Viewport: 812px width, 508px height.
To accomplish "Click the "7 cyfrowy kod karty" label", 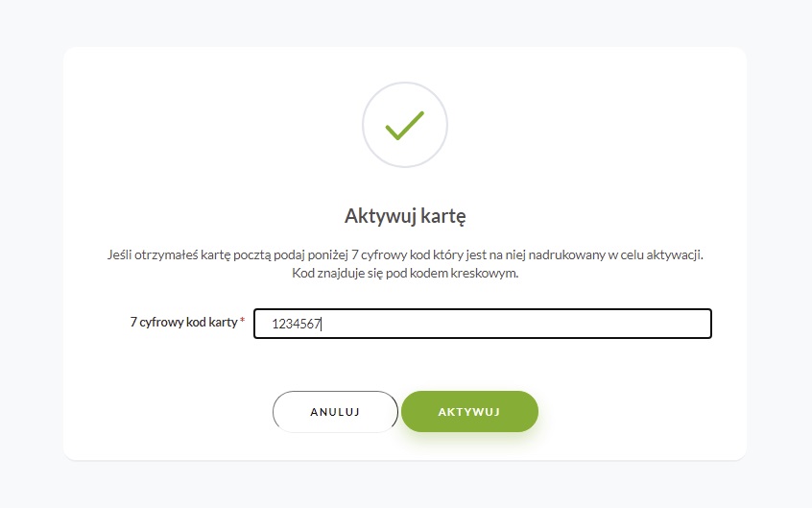I will pos(182,323).
